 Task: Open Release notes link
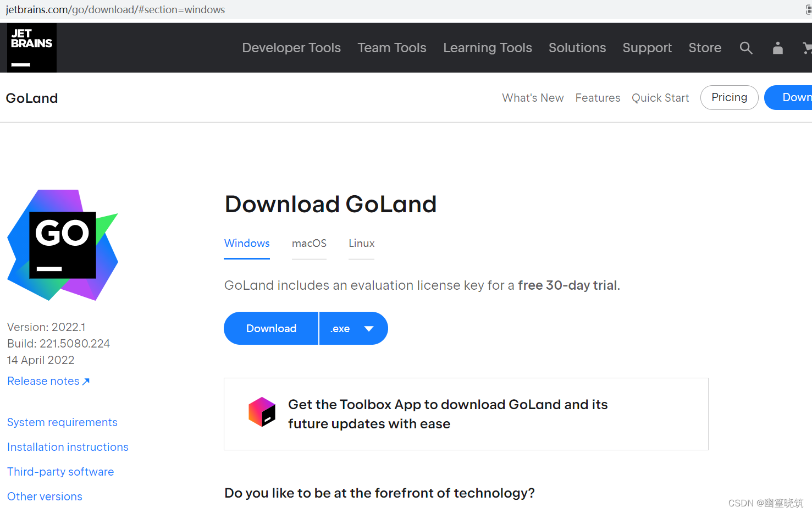coord(48,381)
